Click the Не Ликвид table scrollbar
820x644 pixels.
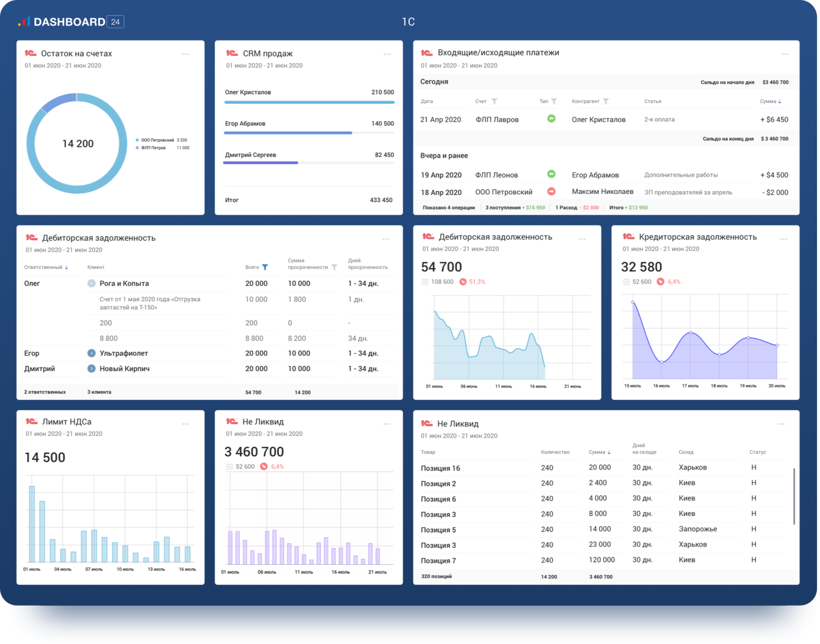click(794, 496)
